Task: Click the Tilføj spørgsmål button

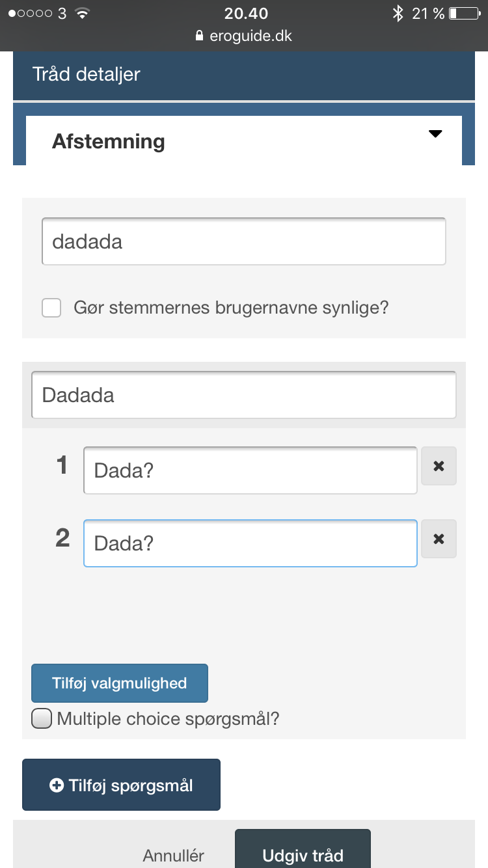Action: coord(121,785)
